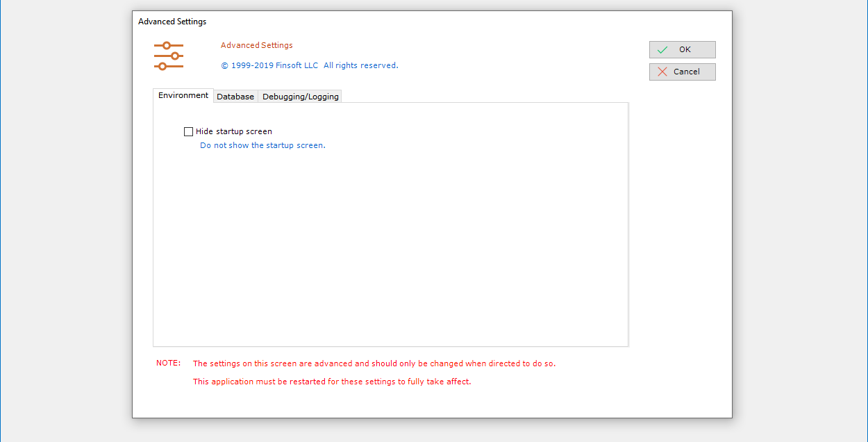Click the red X on Cancel button
Viewport: 868px width, 442px height.
click(663, 72)
